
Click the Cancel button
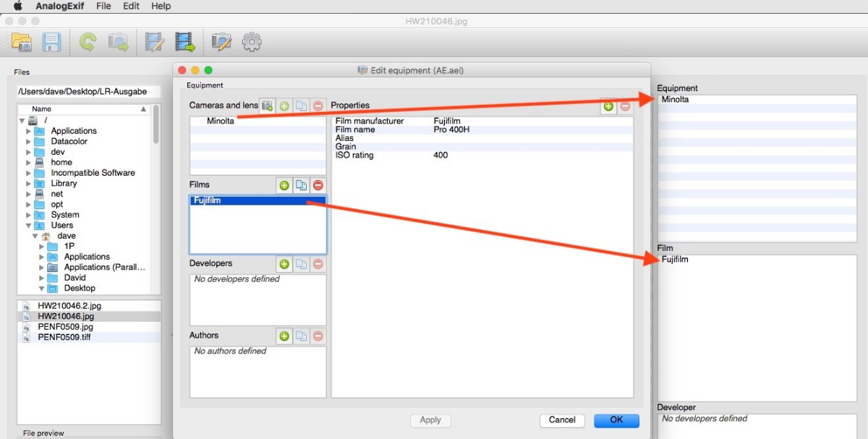tap(562, 420)
